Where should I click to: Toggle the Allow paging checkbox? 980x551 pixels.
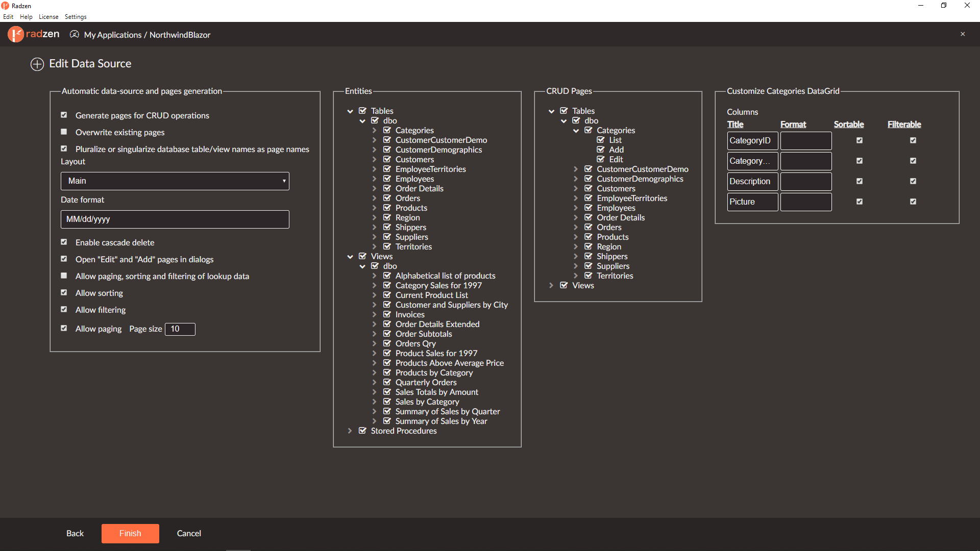pos(64,329)
